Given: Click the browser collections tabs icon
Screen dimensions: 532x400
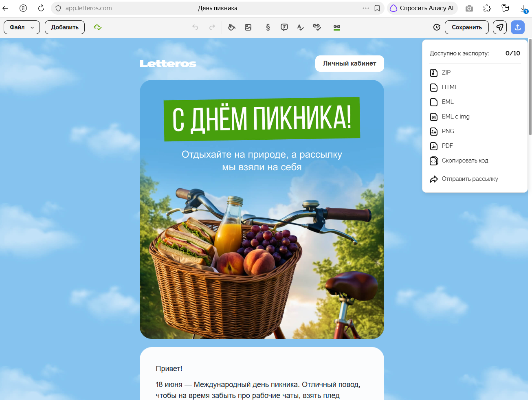Looking at the screenshot, I should coord(505,8).
